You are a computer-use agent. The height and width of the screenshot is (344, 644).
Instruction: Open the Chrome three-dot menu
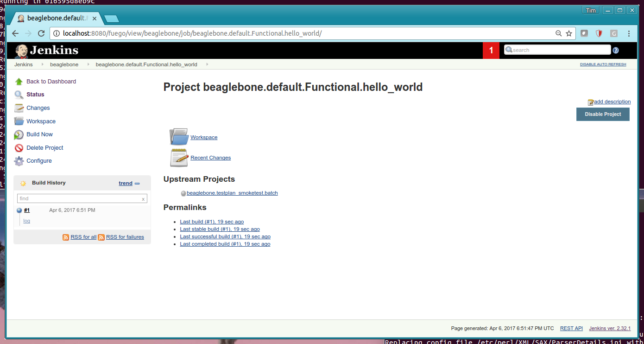[629, 33]
